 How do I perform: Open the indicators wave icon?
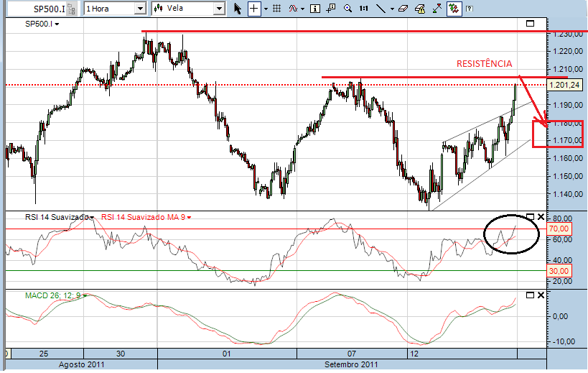pos(293,9)
